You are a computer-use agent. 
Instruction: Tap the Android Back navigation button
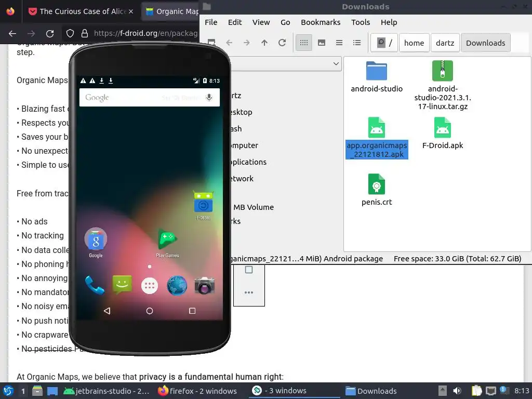click(x=107, y=311)
